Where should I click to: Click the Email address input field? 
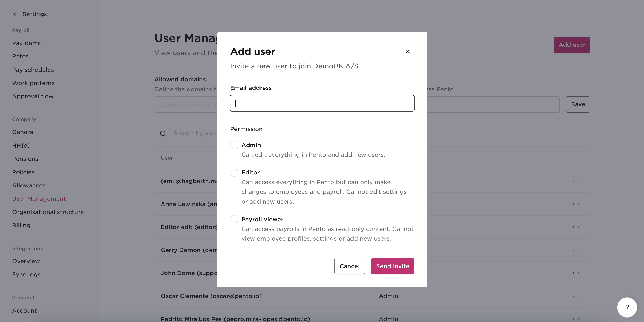click(322, 103)
